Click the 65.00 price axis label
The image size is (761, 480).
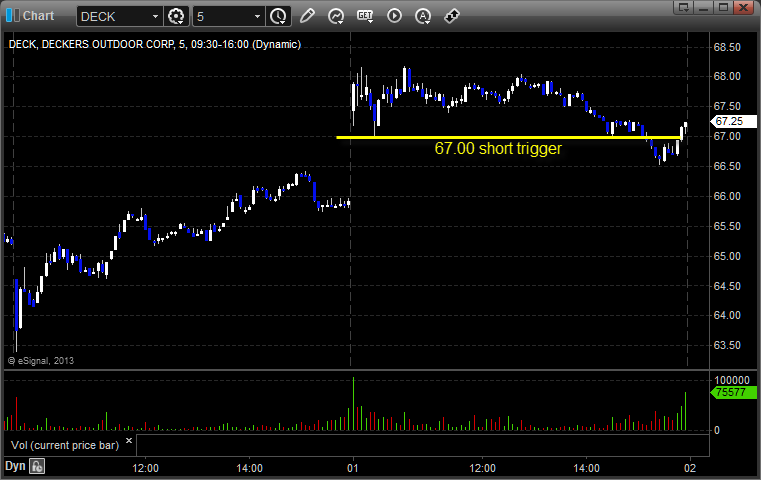pos(727,257)
